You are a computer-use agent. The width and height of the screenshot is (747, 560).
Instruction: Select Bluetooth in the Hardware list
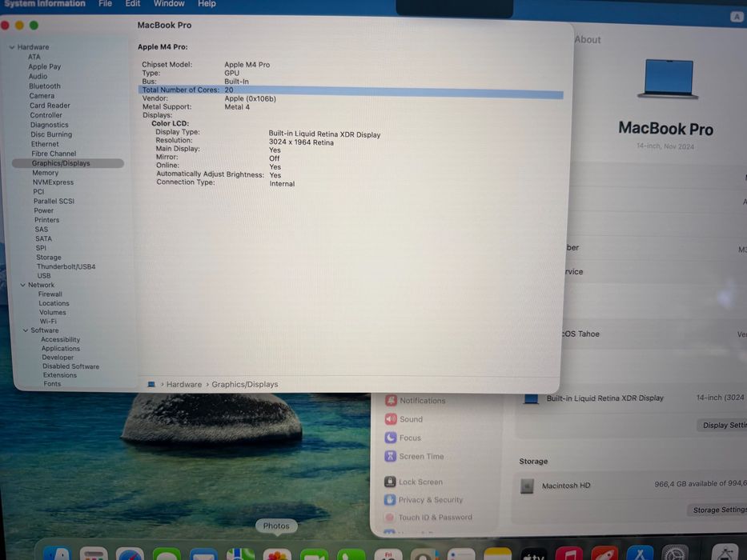[44, 86]
